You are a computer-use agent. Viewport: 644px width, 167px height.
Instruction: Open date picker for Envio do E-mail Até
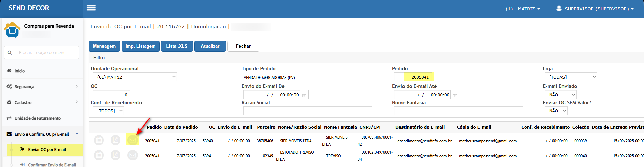[455, 95]
